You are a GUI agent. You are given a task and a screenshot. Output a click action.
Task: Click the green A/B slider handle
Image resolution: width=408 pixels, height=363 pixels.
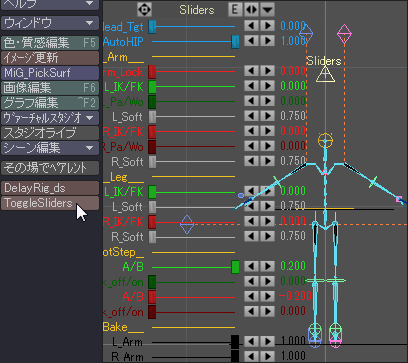[x=235, y=267]
